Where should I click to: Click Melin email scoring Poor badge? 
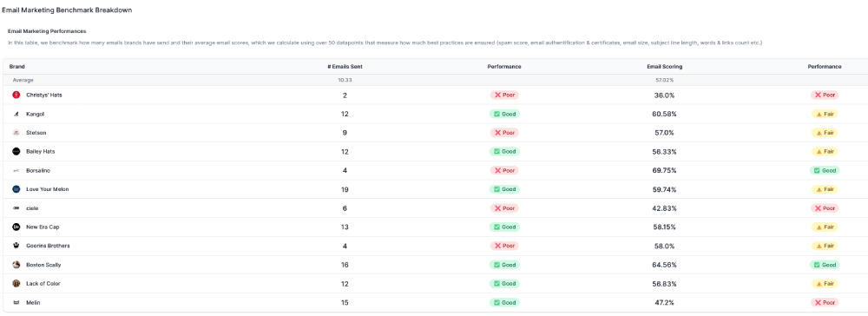825,303
